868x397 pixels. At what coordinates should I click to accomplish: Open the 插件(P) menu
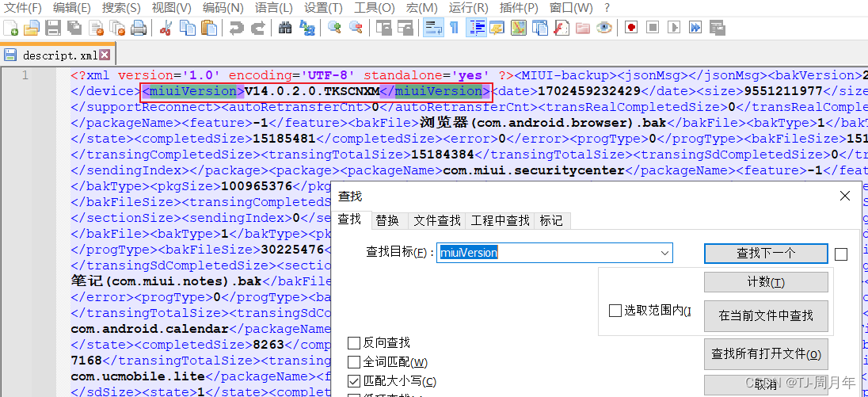[x=519, y=8]
